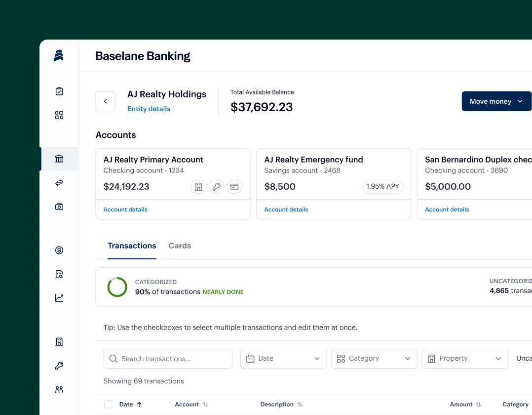Click the $8,500 balance
This screenshot has height=415, width=532.
tap(280, 187)
